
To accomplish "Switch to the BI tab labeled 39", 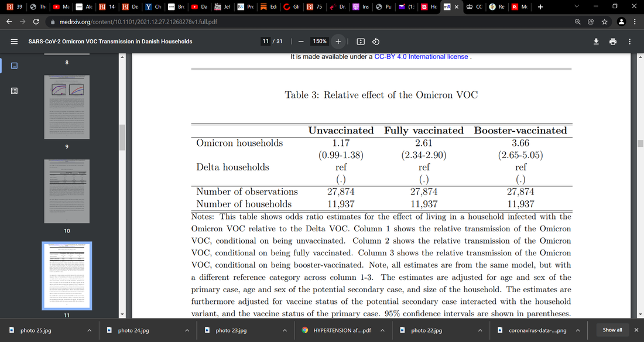I will pos(15,6).
